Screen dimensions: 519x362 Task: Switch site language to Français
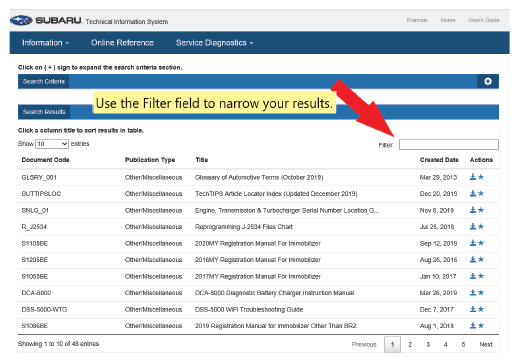pyautogui.click(x=417, y=20)
